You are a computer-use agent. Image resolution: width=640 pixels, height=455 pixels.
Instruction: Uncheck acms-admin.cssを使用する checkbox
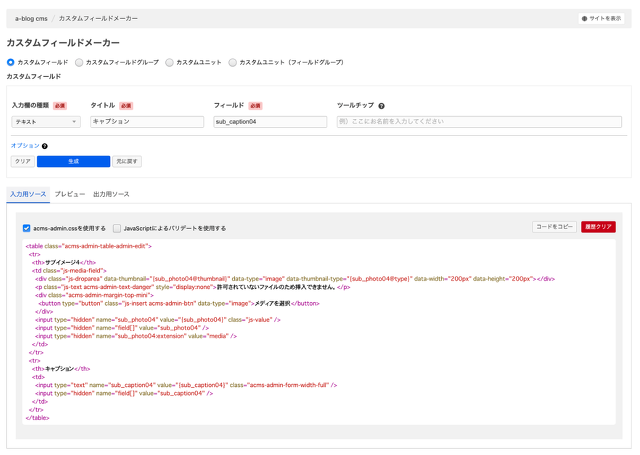point(27,228)
